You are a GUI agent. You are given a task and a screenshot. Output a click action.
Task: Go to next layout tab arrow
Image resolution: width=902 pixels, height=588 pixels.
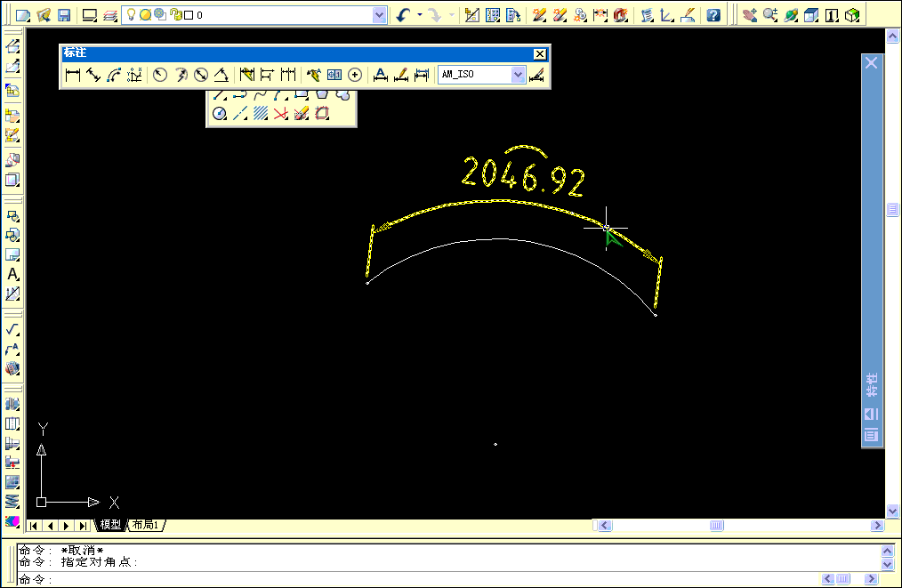coord(67,526)
